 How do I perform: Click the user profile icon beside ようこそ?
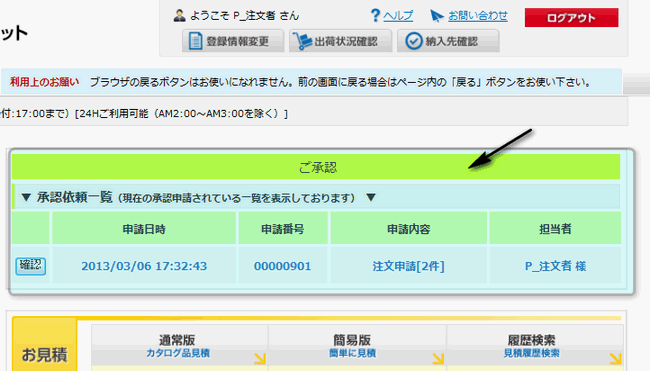(179, 15)
